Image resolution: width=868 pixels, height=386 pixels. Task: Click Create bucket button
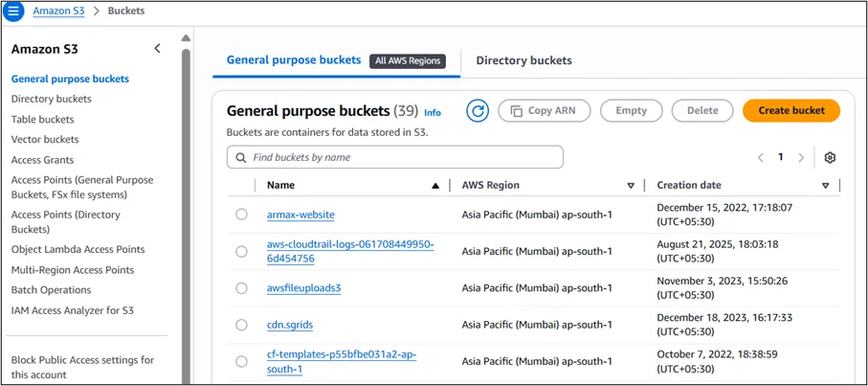(791, 110)
